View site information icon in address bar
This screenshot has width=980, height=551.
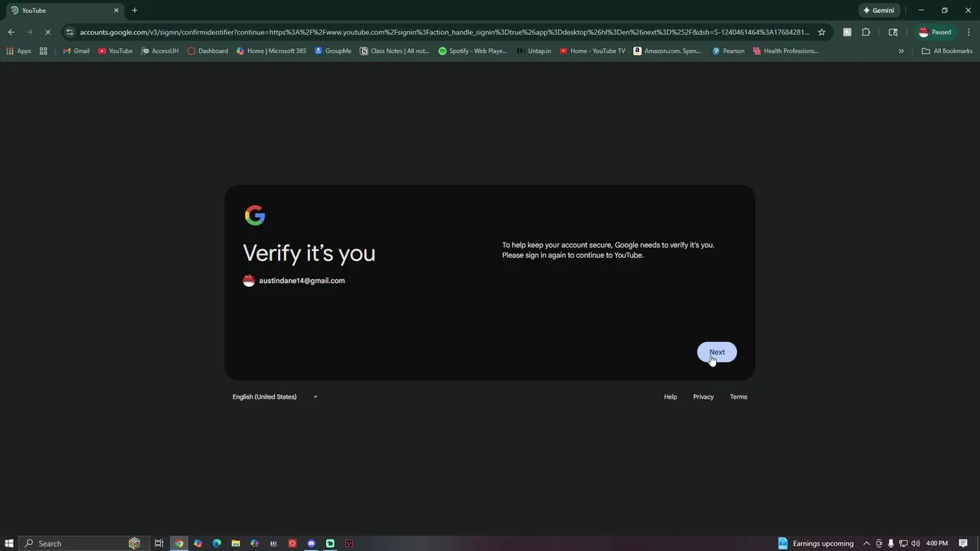pos(70,32)
